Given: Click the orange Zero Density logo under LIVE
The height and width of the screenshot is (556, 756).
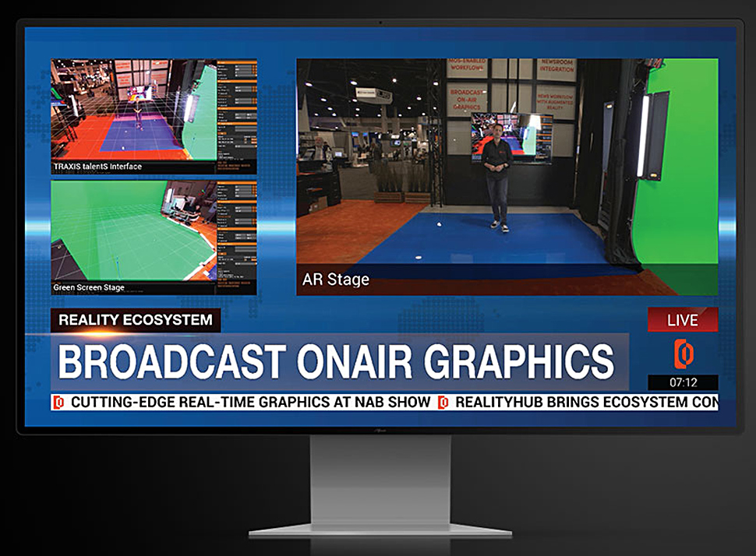Looking at the screenshot, I should (683, 354).
